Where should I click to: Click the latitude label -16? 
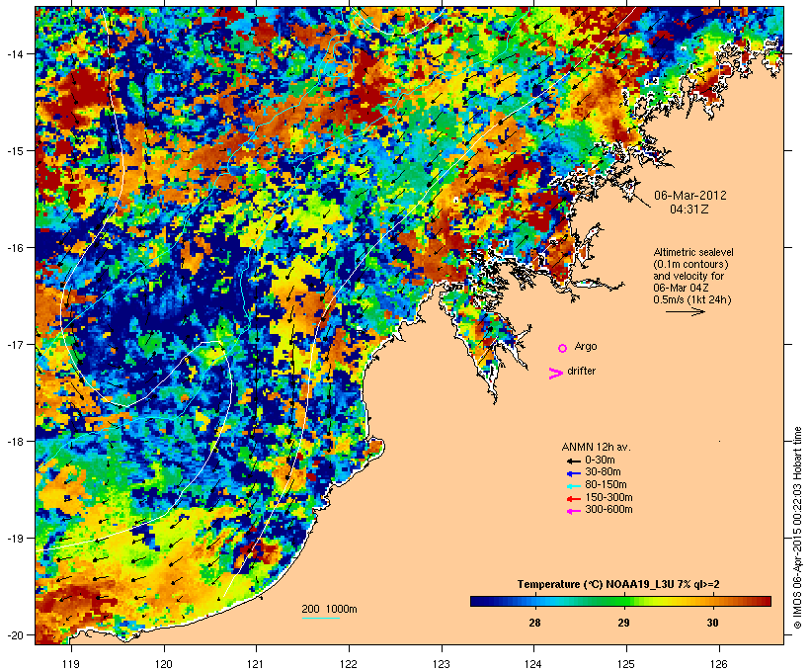pyautogui.click(x=14, y=248)
